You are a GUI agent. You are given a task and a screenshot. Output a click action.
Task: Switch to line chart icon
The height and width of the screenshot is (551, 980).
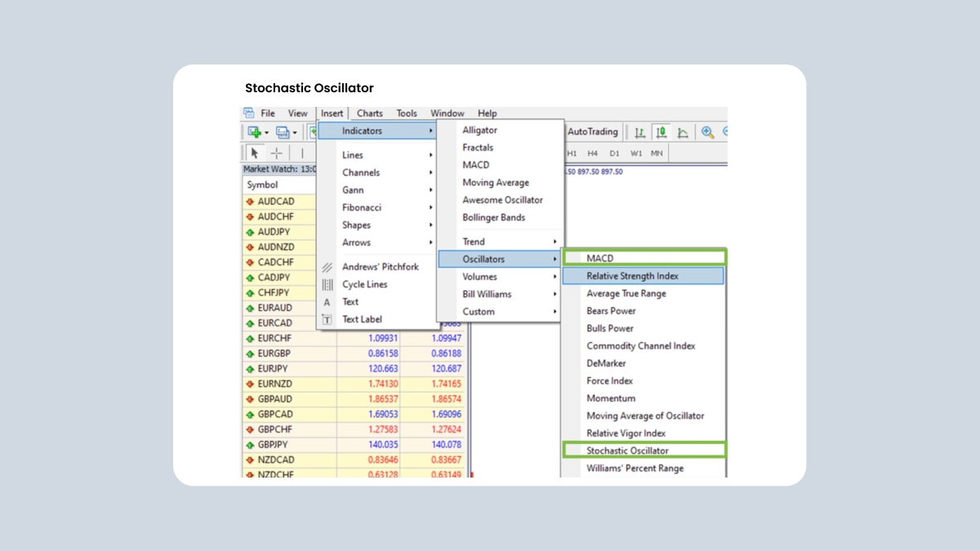(683, 132)
